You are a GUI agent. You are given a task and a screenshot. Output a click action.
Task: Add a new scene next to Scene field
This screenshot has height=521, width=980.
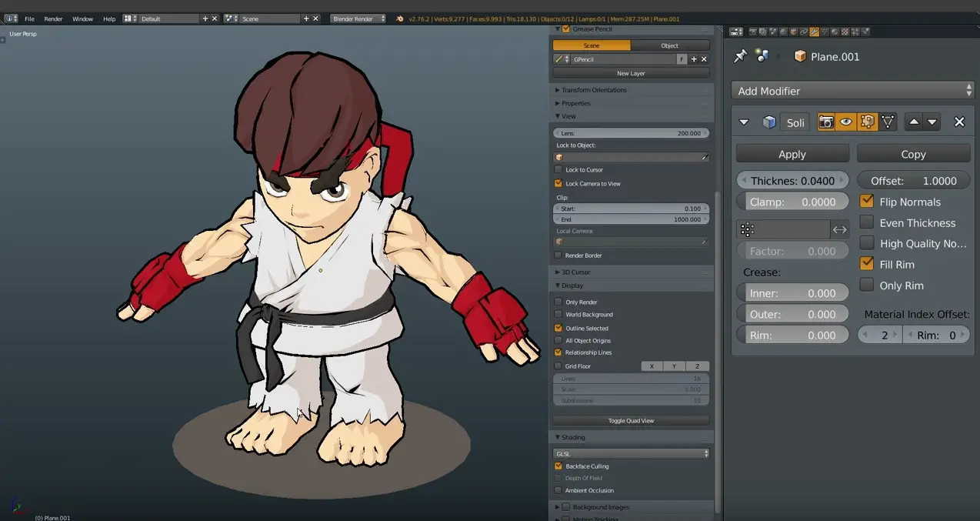point(306,18)
